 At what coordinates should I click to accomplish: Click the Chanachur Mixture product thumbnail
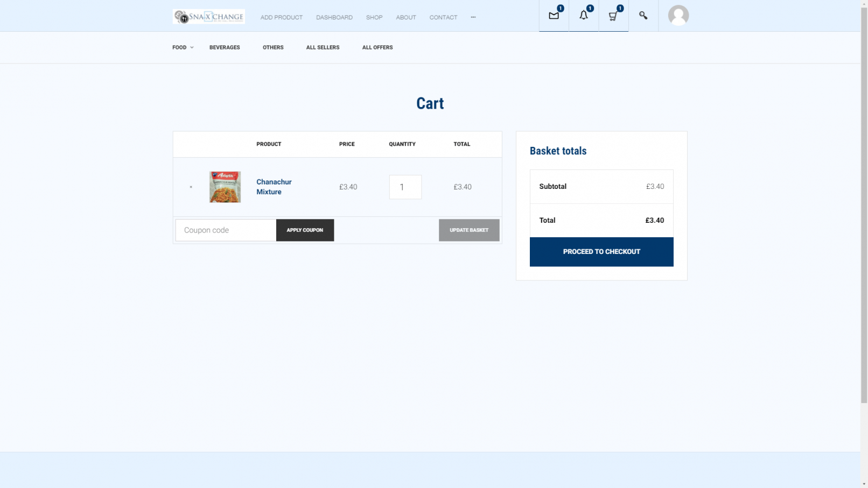click(225, 187)
